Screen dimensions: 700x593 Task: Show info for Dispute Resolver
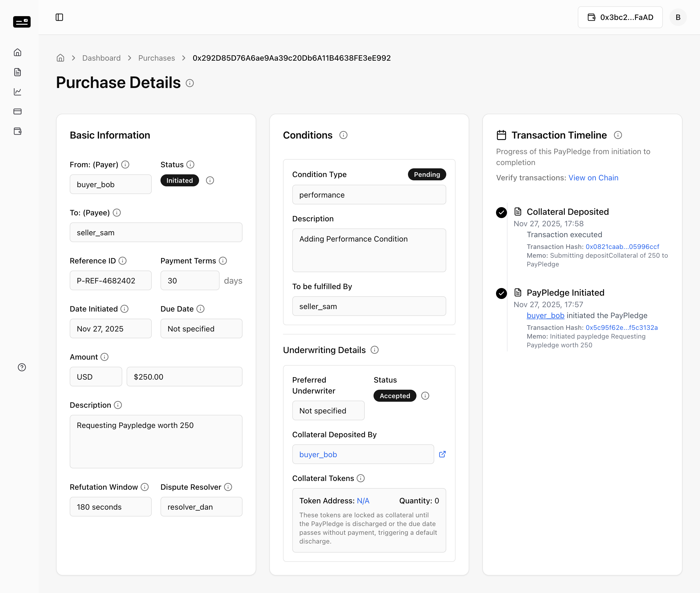pyautogui.click(x=228, y=487)
